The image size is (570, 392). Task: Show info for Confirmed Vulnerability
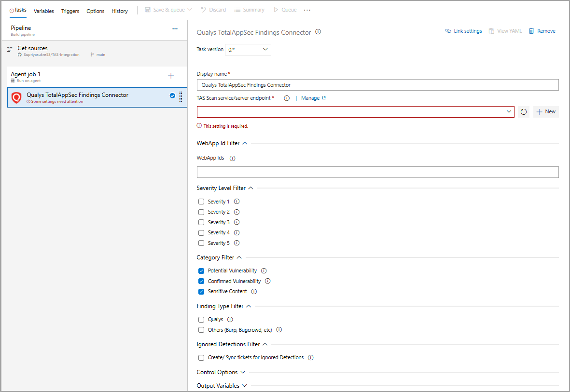267,281
